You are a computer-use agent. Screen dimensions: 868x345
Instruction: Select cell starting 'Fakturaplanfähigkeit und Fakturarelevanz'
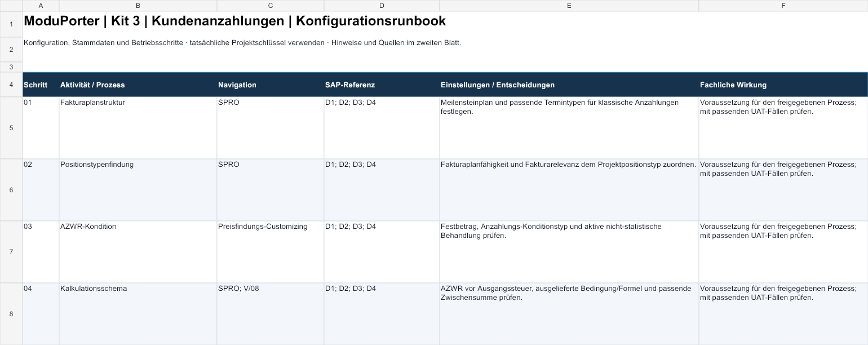(x=569, y=190)
